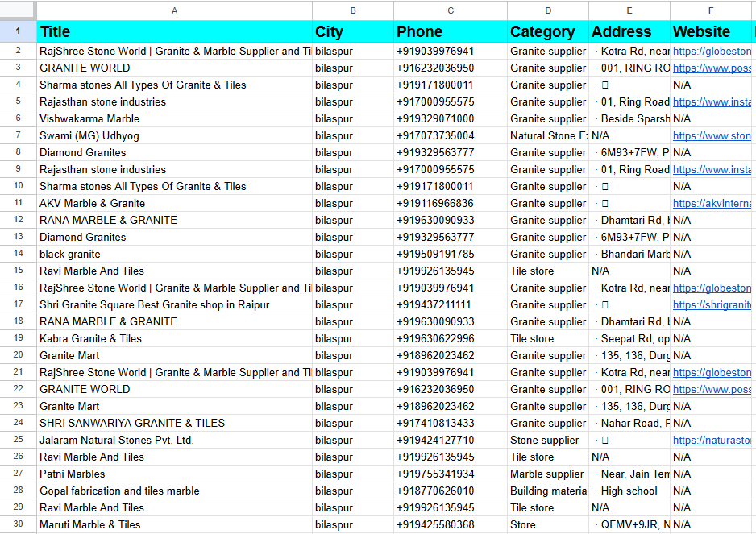
Task: Select phone +919509191785 cell
Action: [451, 254]
